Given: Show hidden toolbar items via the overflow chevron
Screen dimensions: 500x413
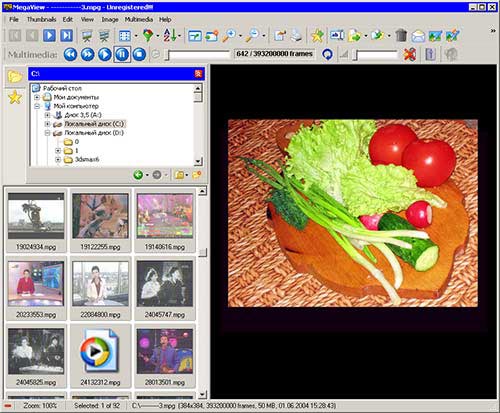Looking at the screenshot, I should point(493,31).
